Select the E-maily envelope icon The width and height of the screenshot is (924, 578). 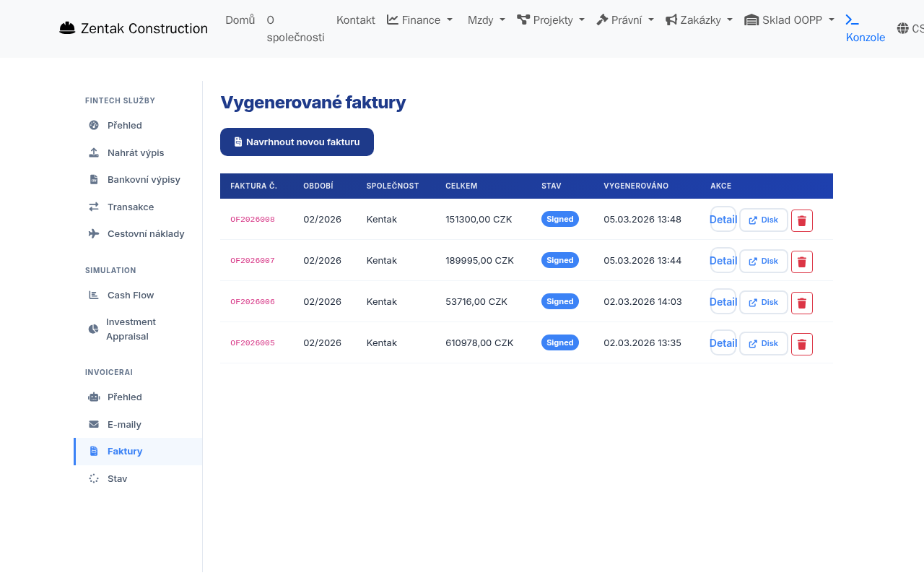[x=93, y=424]
